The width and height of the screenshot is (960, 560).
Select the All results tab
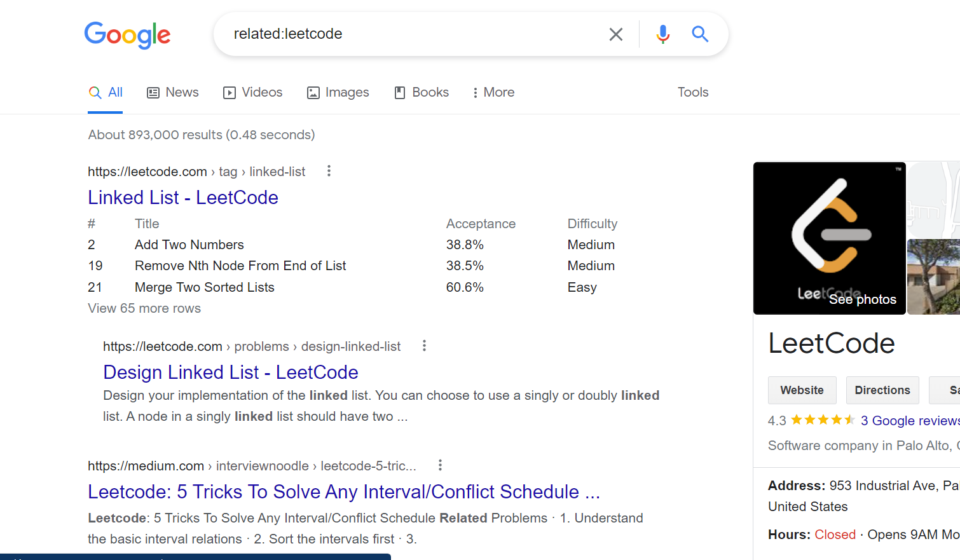(106, 92)
